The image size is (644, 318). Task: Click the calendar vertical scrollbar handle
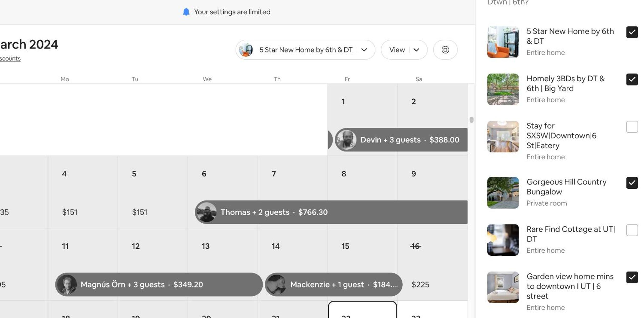point(472,120)
